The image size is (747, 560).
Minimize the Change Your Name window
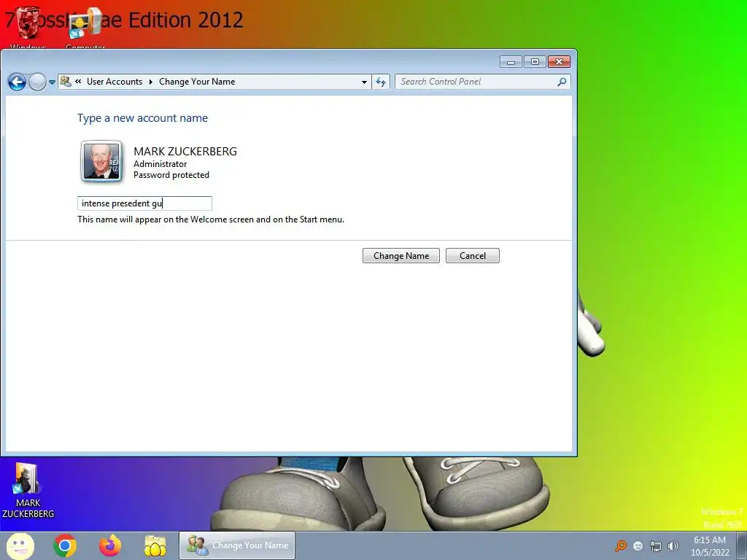point(510,62)
